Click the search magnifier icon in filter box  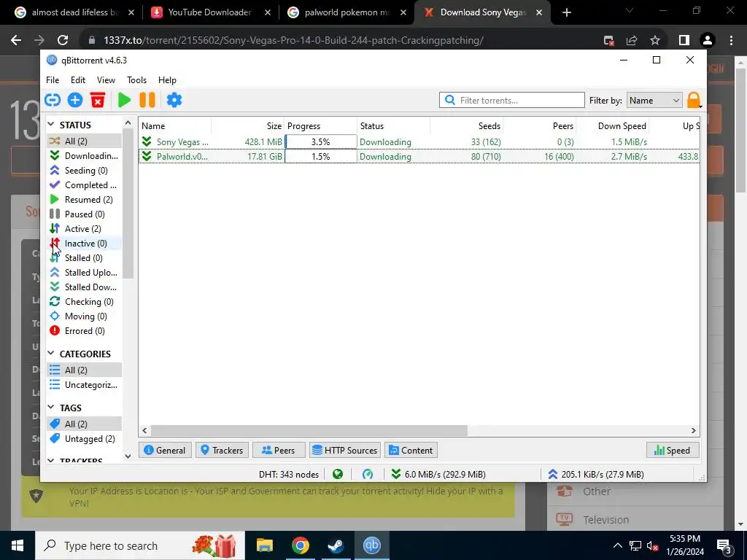click(449, 100)
